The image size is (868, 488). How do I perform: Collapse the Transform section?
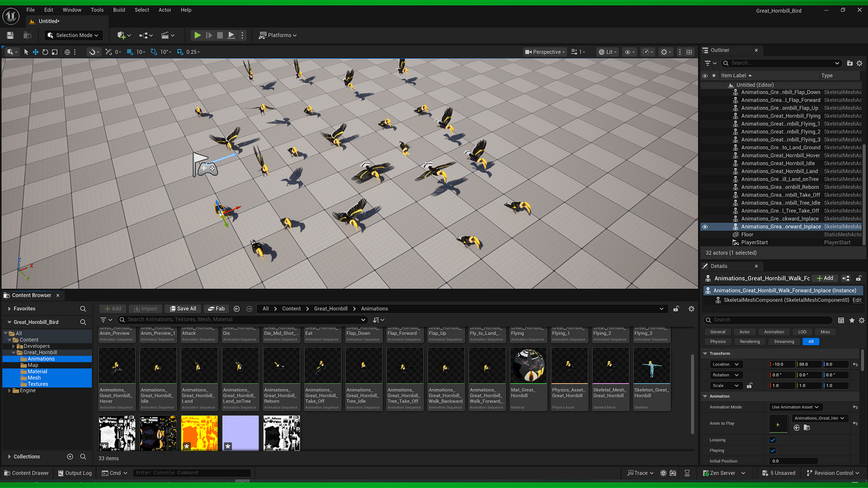pyautogui.click(x=705, y=353)
